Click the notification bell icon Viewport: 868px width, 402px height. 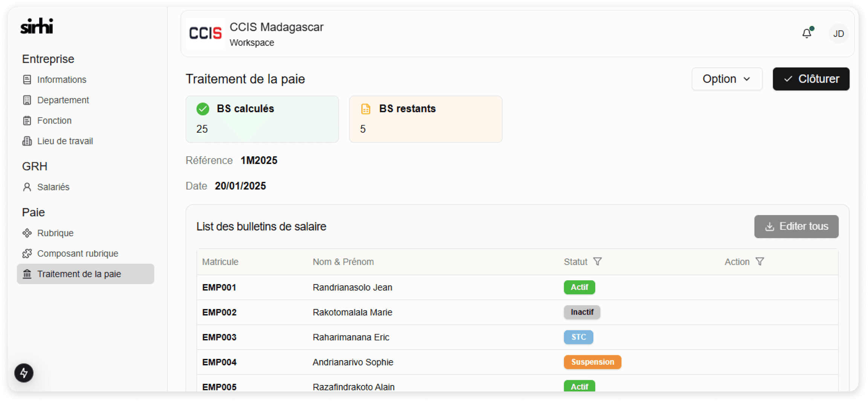pyautogui.click(x=807, y=34)
